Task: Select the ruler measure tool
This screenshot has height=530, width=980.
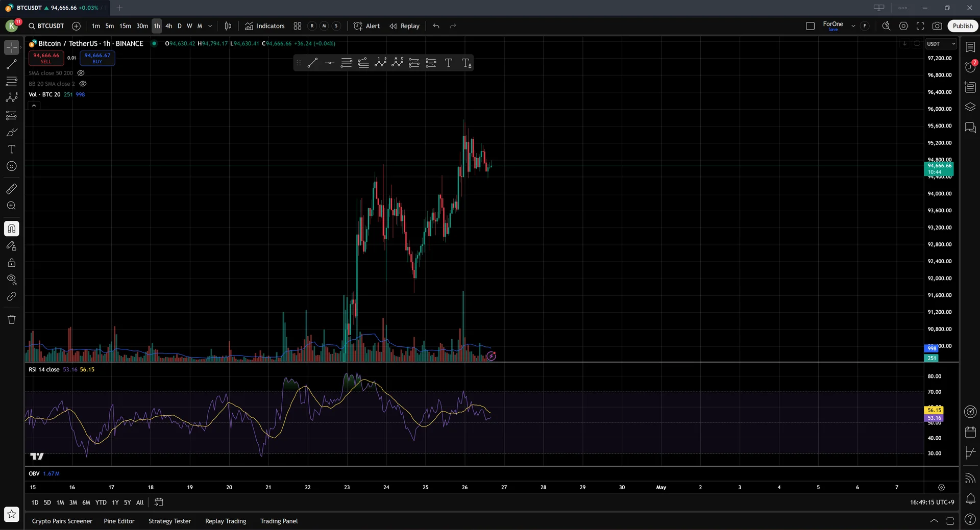Action: pyautogui.click(x=11, y=189)
